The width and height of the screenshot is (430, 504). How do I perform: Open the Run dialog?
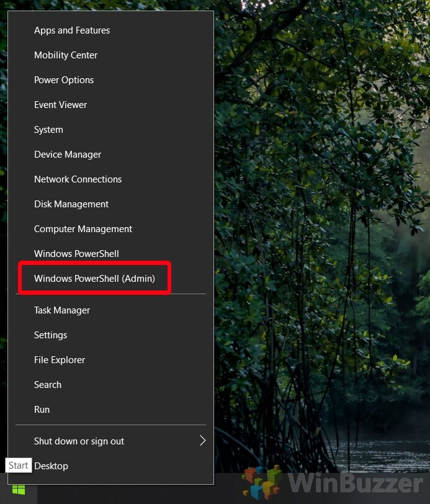tap(111, 410)
